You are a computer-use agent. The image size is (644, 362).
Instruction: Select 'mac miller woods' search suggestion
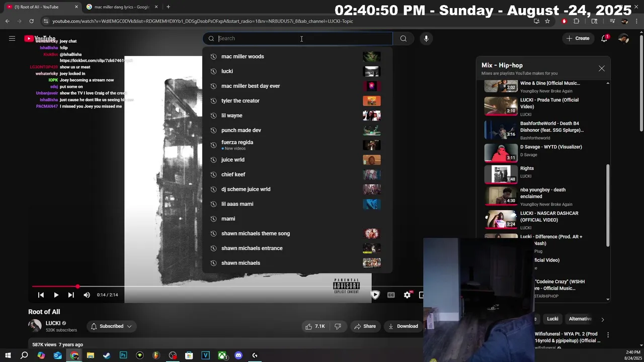297,56
